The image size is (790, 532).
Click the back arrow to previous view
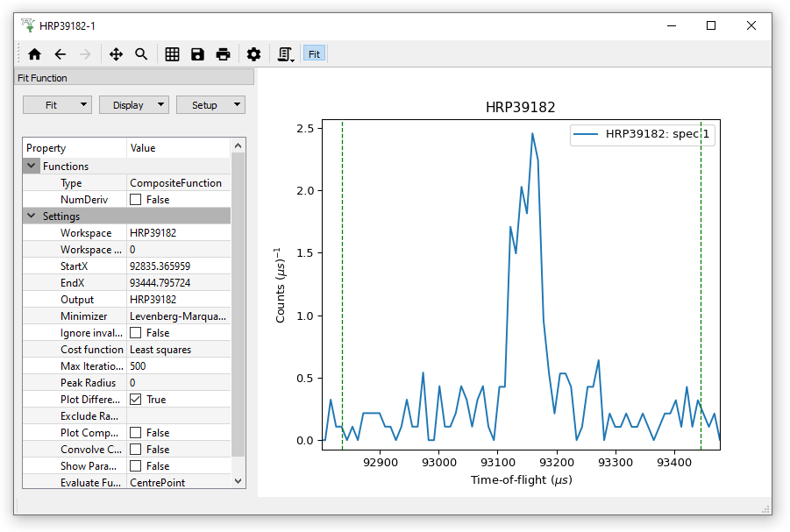60,54
